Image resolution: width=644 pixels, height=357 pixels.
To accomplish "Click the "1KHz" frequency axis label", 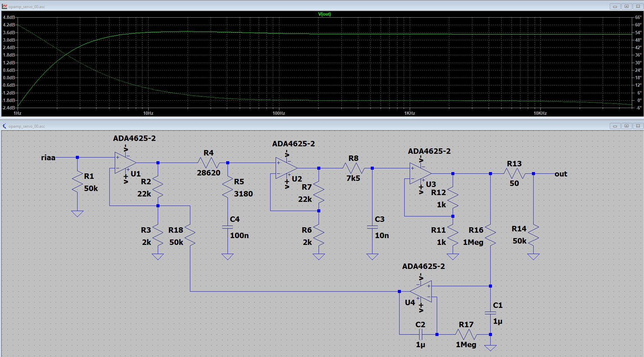I will click(x=409, y=113).
